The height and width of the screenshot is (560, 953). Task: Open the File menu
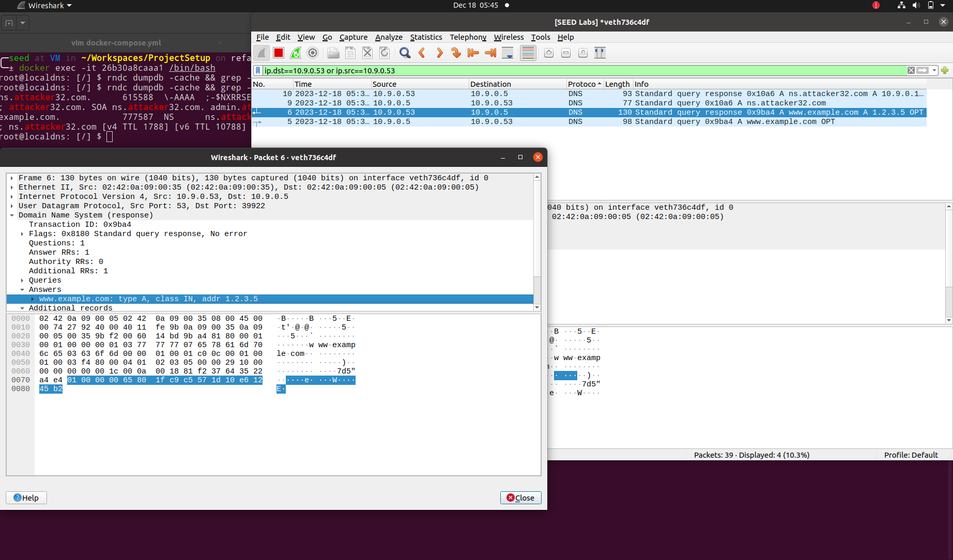click(x=263, y=37)
